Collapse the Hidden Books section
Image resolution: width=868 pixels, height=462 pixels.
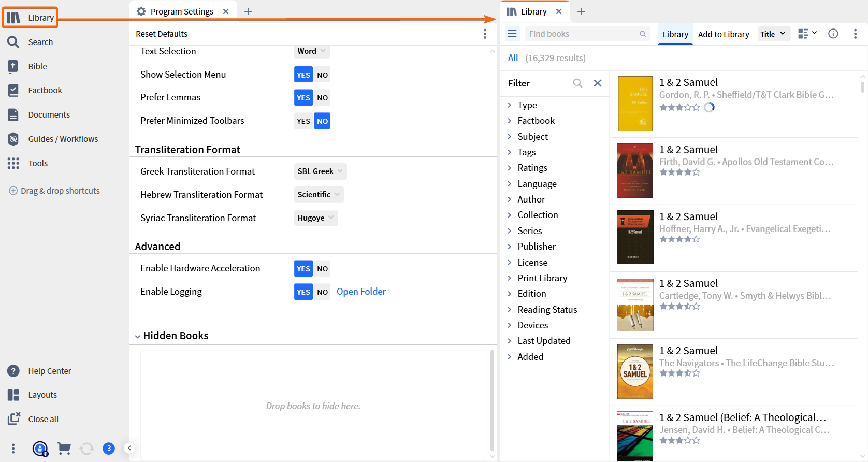138,337
